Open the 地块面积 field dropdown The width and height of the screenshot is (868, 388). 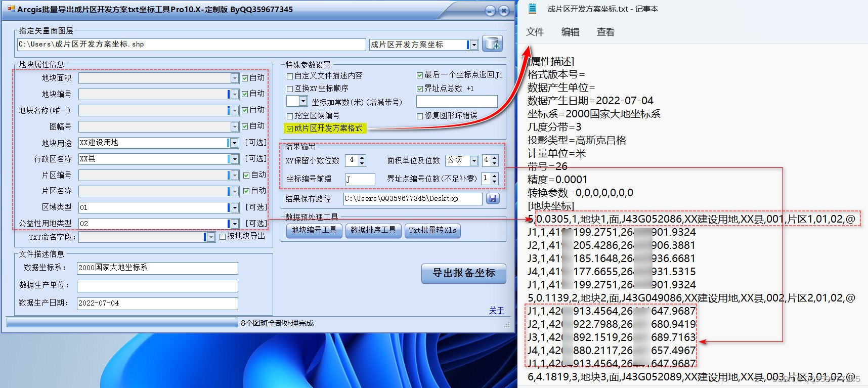[x=235, y=78]
